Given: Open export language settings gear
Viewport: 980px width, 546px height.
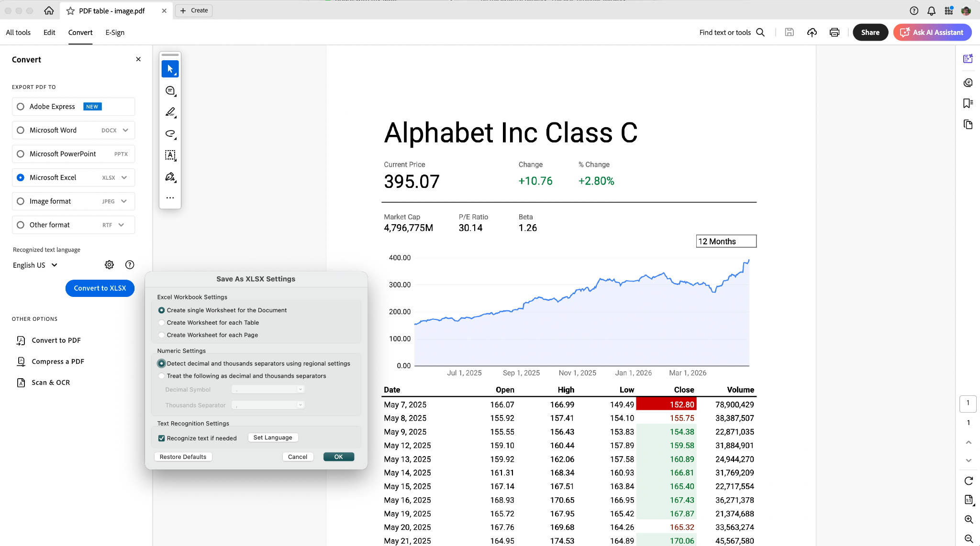Looking at the screenshot, I should (x=109, y=265).
